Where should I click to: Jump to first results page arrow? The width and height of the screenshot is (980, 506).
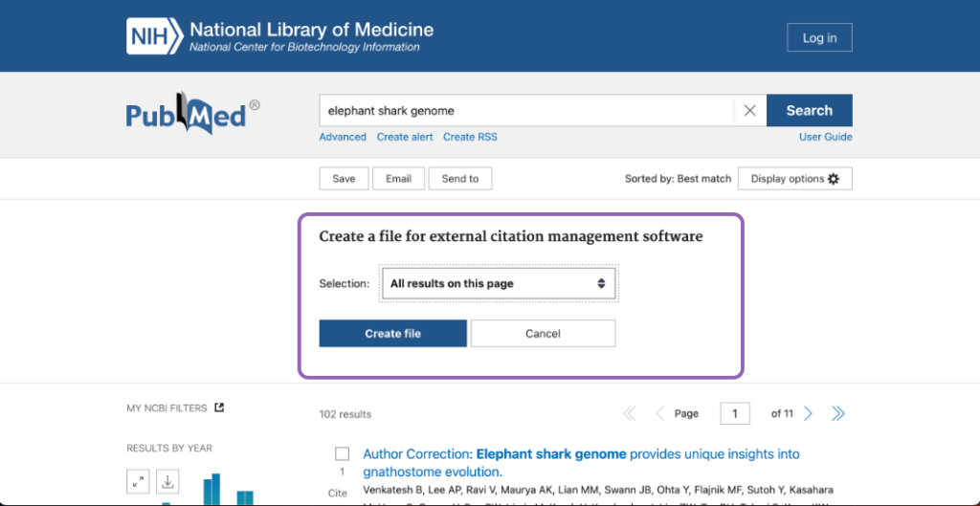click(630, 413)
